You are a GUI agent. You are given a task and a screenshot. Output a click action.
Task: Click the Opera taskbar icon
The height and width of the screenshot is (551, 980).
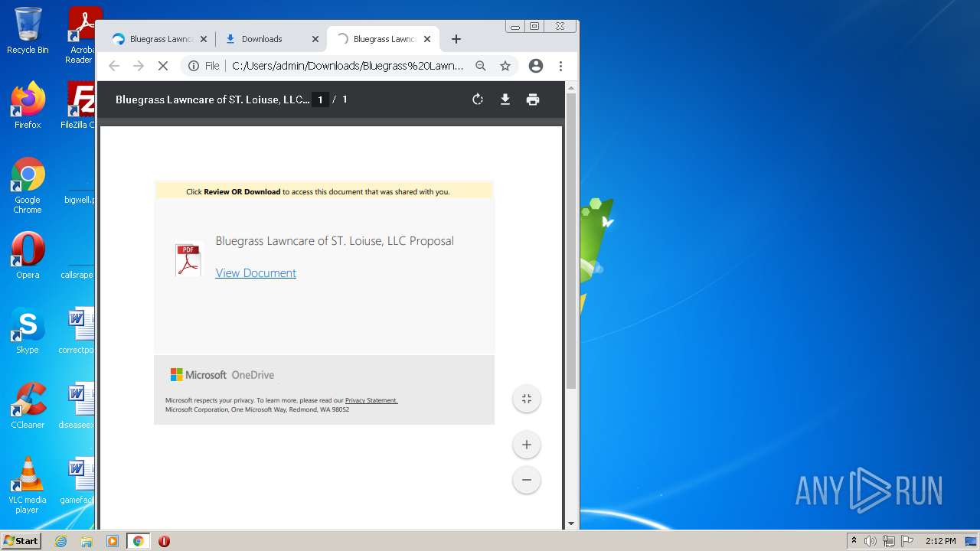[x=164, y=541]
